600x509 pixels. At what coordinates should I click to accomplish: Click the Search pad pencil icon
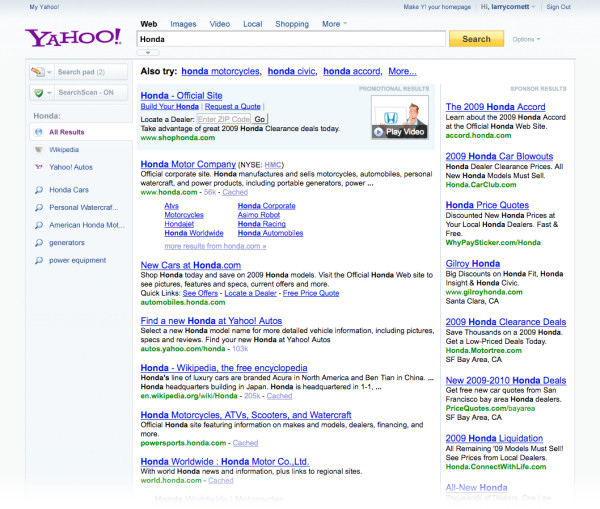pyautogui.click(x=37, y=72)
